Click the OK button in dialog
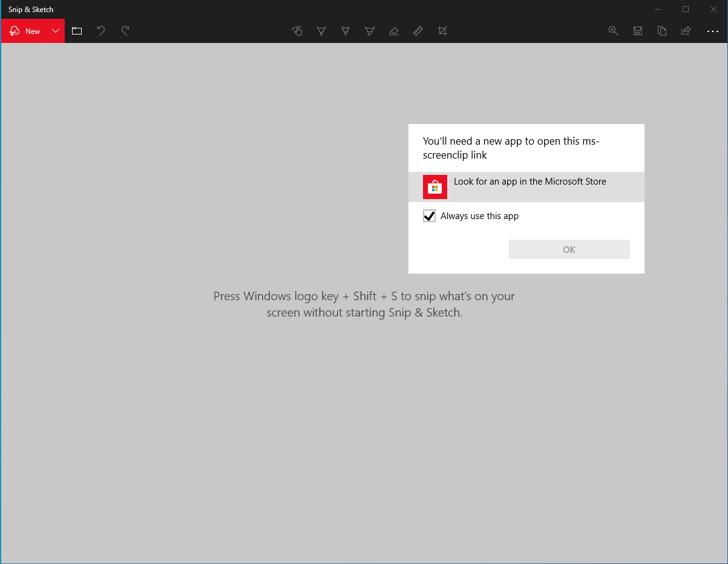The width and height of the screenshot is (728, 564). point(569,249)
